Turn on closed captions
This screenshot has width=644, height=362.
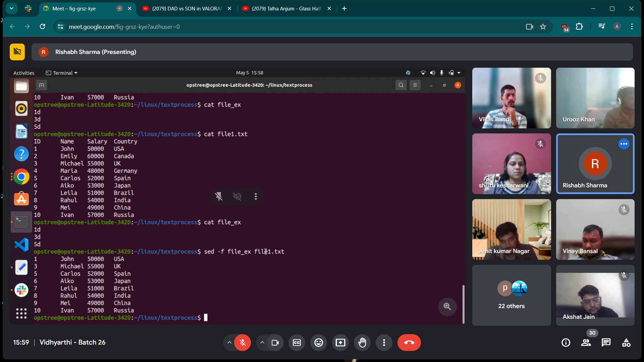point(297,343)
